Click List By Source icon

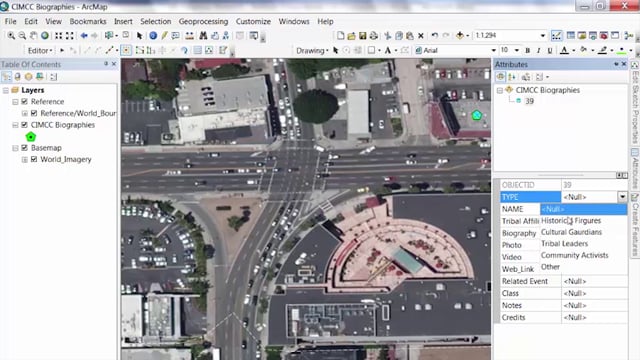[x=18, y=77]
